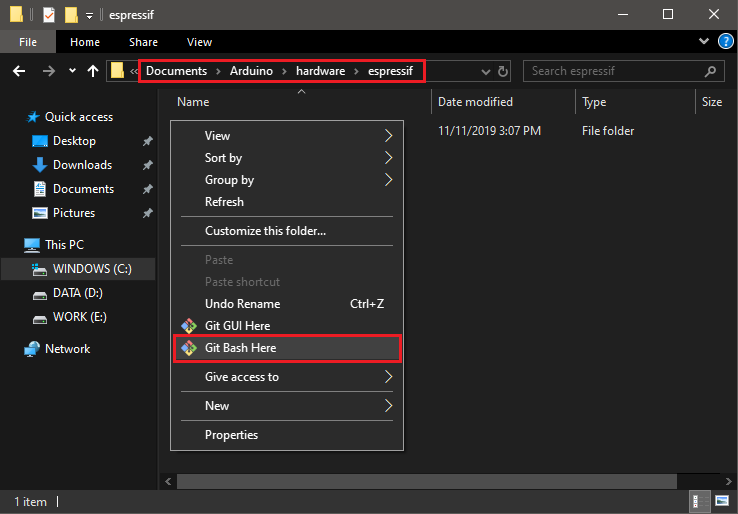This screenshot has height=514, width=738.
Task: Open the Group by submenu
Action: pyautogui.click(x=287, y=180)
